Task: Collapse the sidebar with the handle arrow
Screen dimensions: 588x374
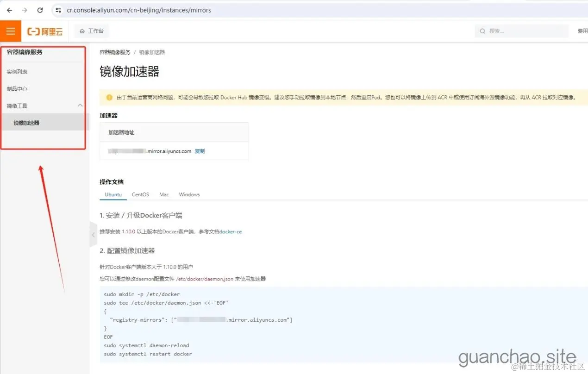Action: point(93,235)
